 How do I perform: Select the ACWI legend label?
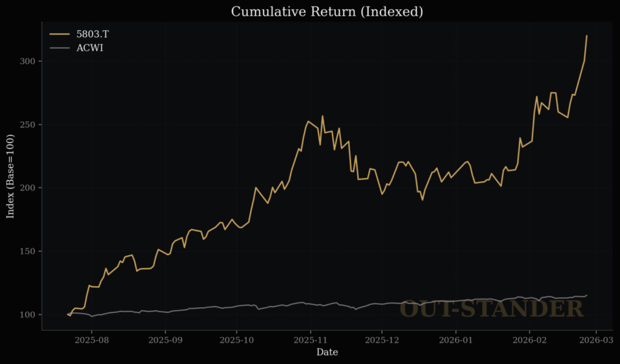click(90, 48)
